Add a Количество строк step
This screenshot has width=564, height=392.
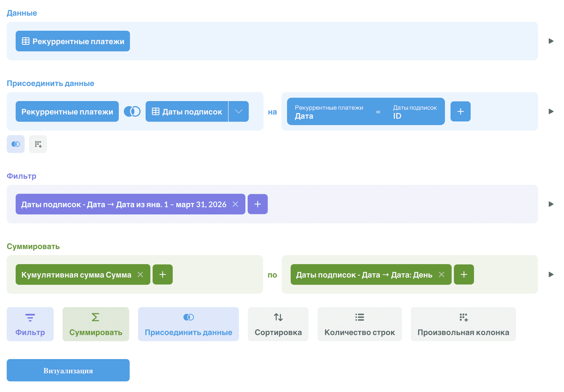[x=359, y=324]
